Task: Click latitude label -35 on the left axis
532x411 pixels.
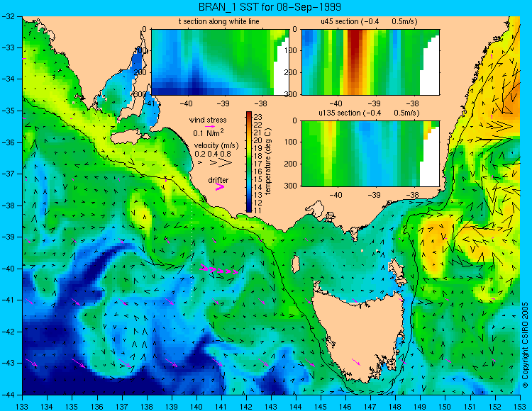Action: pos(9,111)
